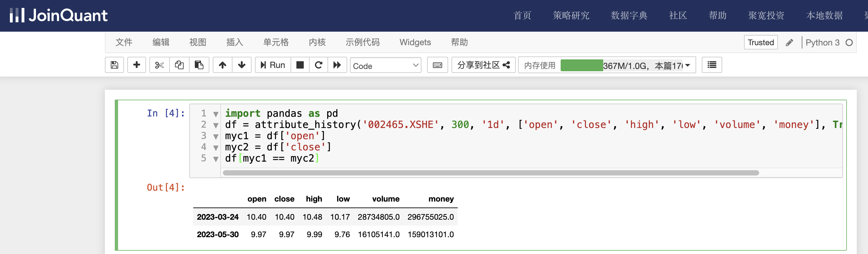Click the Out[4] output prompt
Viewport: 868px width, 254px height.
(166, 187)
